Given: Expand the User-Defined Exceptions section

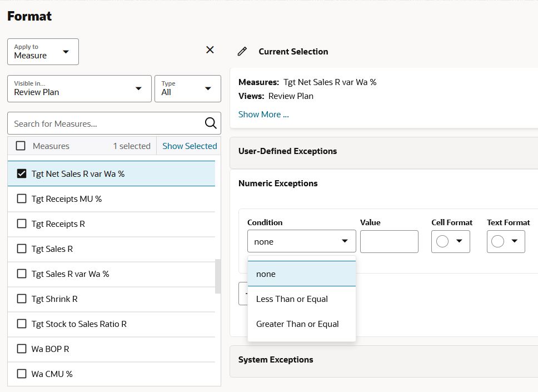Looking at the screenshot, I should click(x=287, y=151).
